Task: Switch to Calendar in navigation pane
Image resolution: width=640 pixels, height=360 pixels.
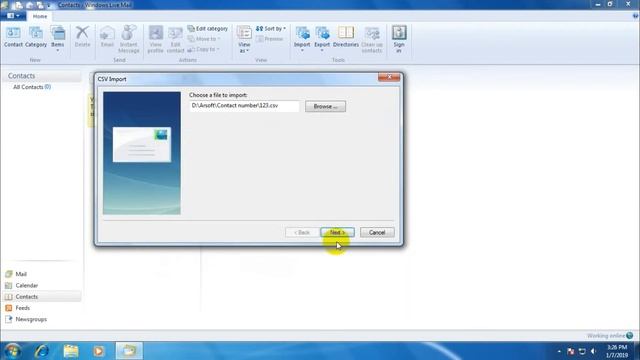Action: 26,285
